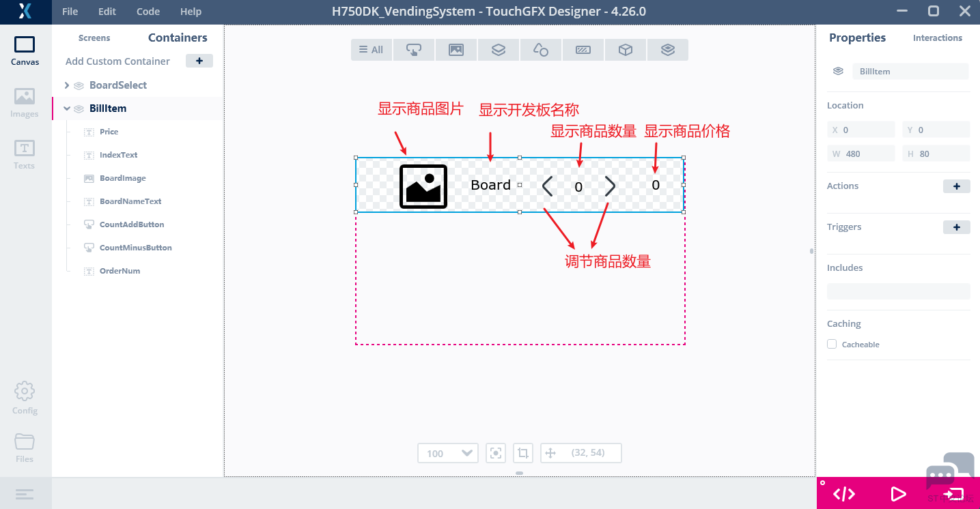This screenshot has width=980, height=509.
Task: Click the Run Simulator play button
Action: coord(898,494)
